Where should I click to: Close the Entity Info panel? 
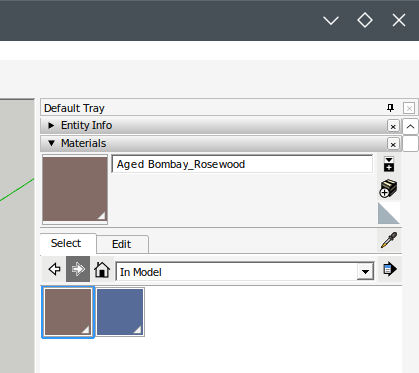393,126
